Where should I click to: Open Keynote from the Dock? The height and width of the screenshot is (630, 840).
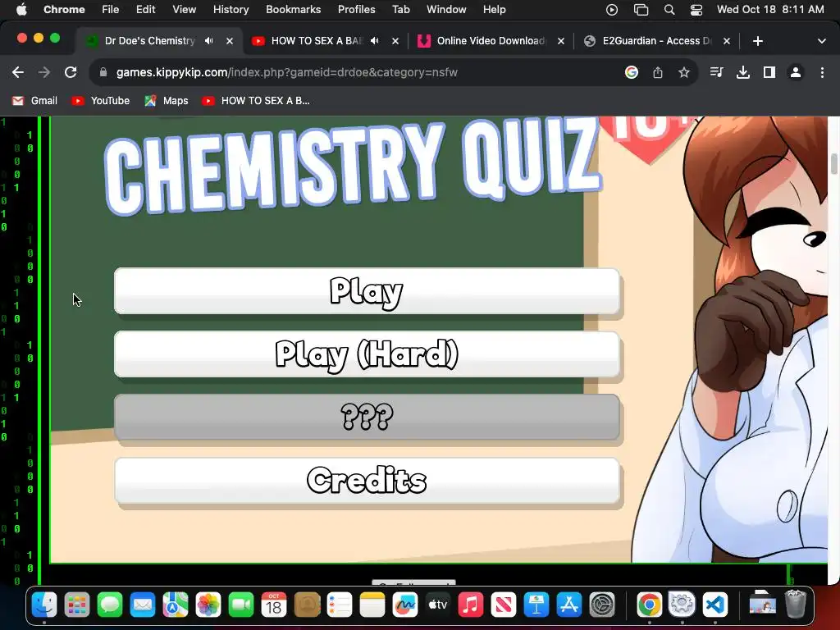tap(536, 605)
